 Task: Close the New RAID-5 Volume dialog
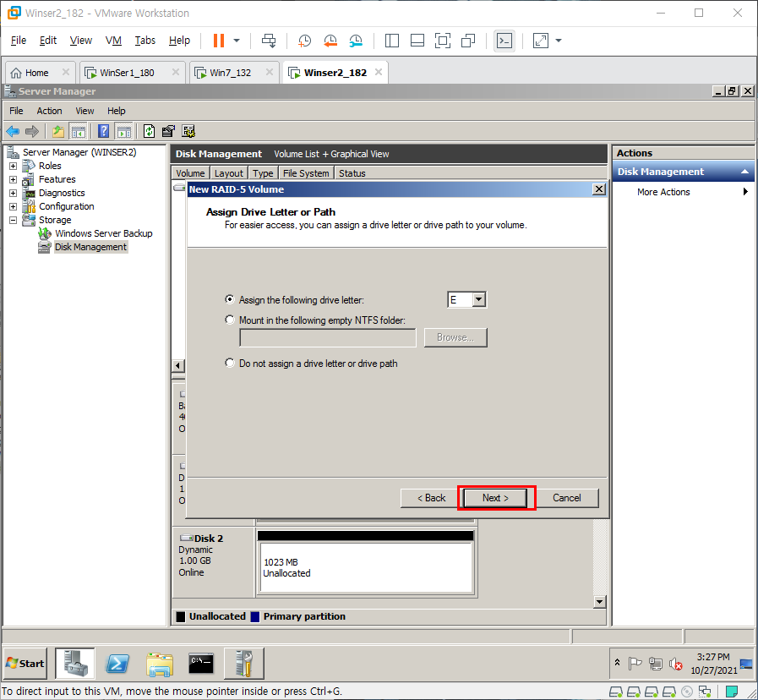(599, 189)
